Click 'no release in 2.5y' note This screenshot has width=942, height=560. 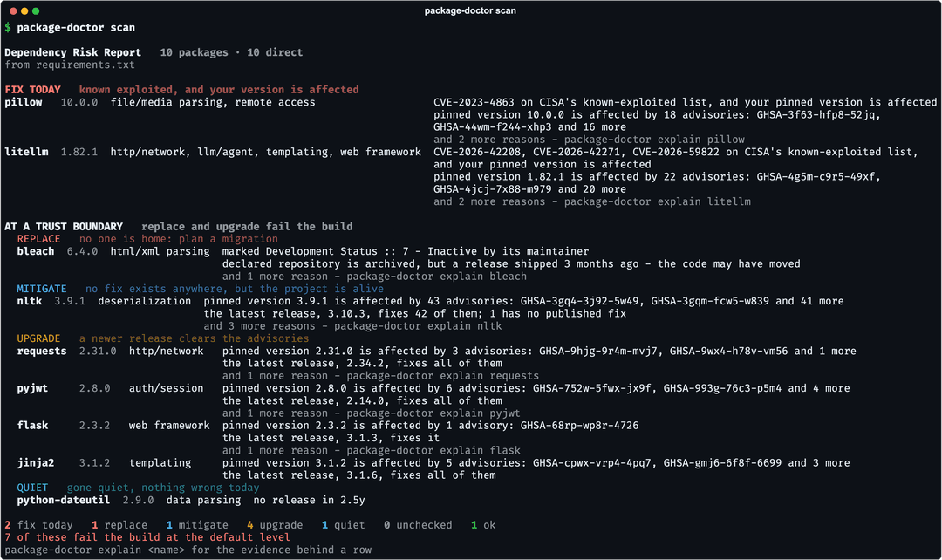[310, 500]
